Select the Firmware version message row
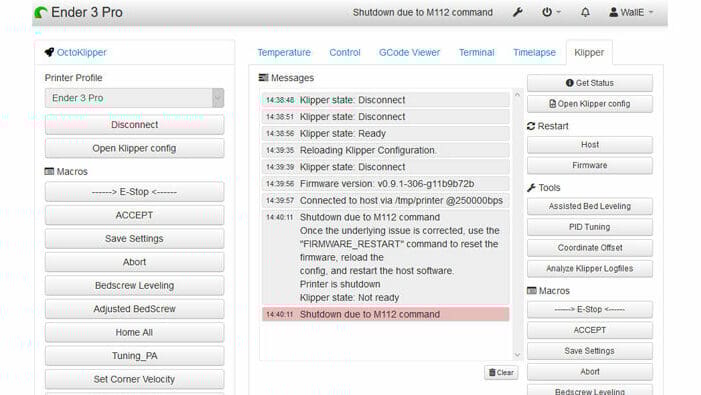701x395 pixels. pyautogui.click(x=385, y=184)
